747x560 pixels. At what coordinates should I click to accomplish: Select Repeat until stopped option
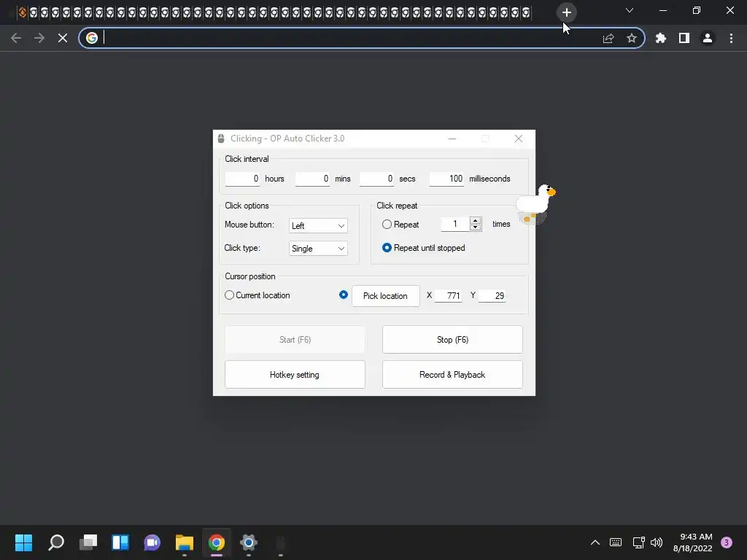[387, 248]
